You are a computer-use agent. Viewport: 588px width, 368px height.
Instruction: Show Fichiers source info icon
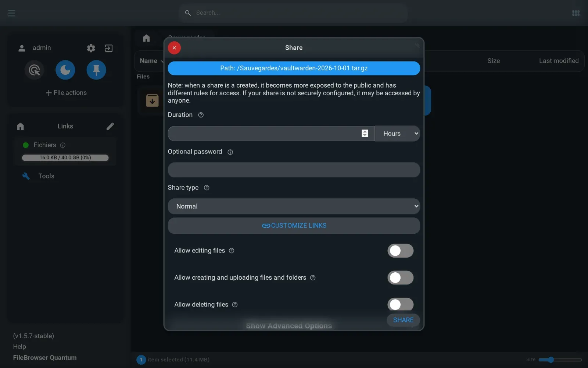[x=63, y=145]
